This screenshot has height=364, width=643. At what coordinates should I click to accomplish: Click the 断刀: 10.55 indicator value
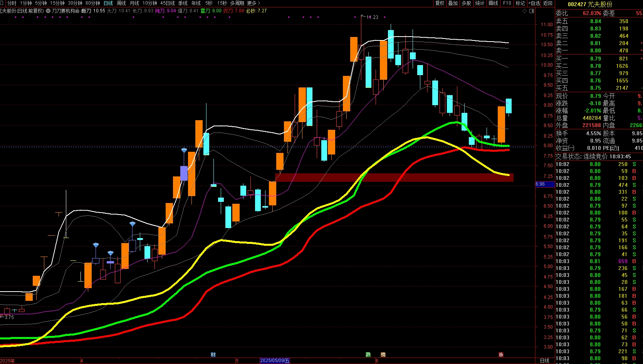(x=93, y=11)
